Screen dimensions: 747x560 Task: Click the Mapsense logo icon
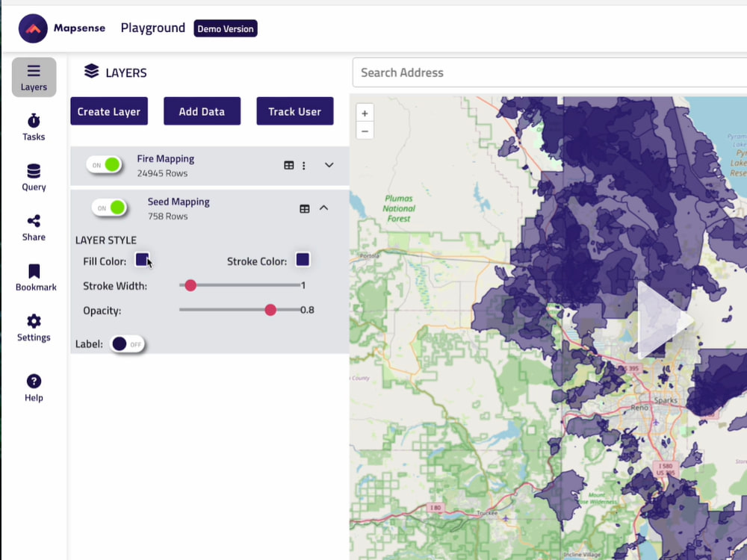click(x=33, y=28)
